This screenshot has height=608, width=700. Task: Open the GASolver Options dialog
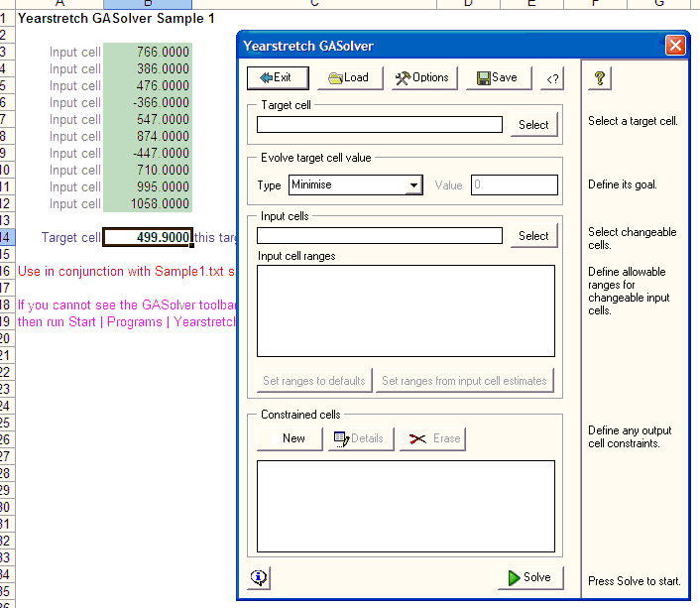point(424,78)
